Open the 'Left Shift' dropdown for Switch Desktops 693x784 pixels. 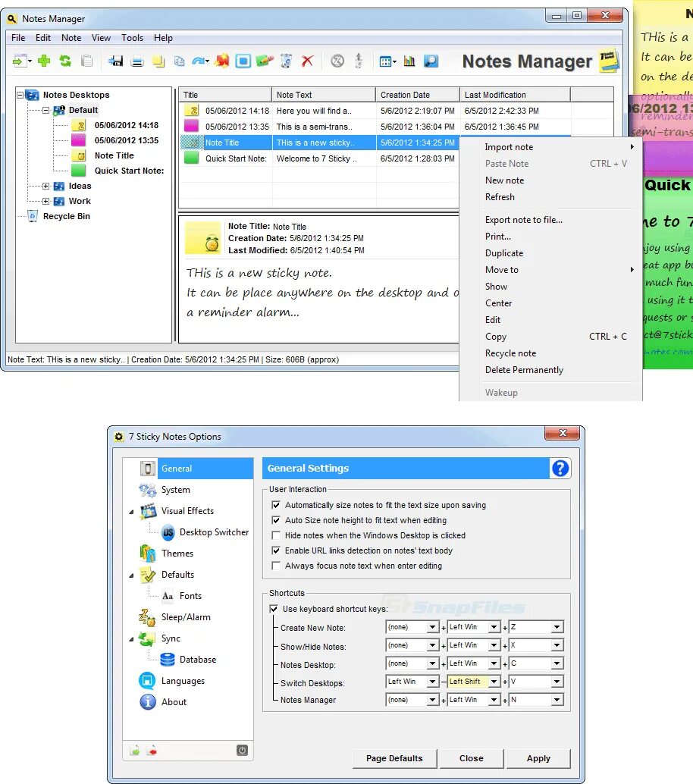point(494,682)
